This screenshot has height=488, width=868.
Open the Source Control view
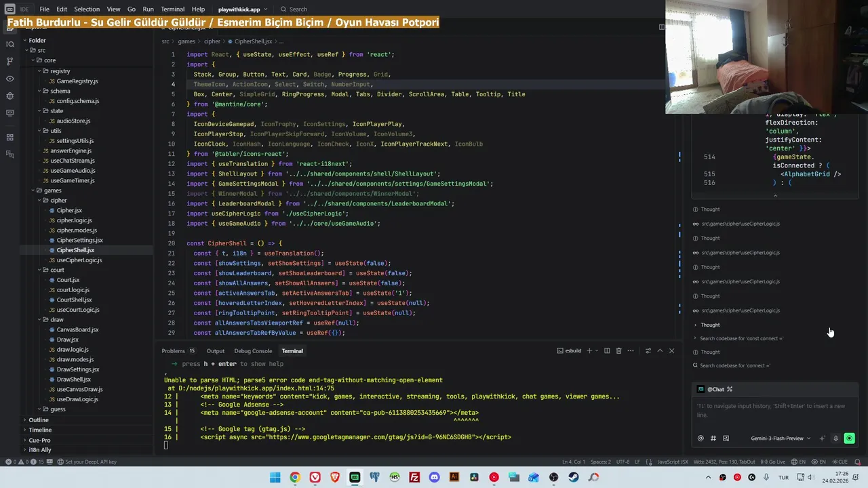point(9,61)
